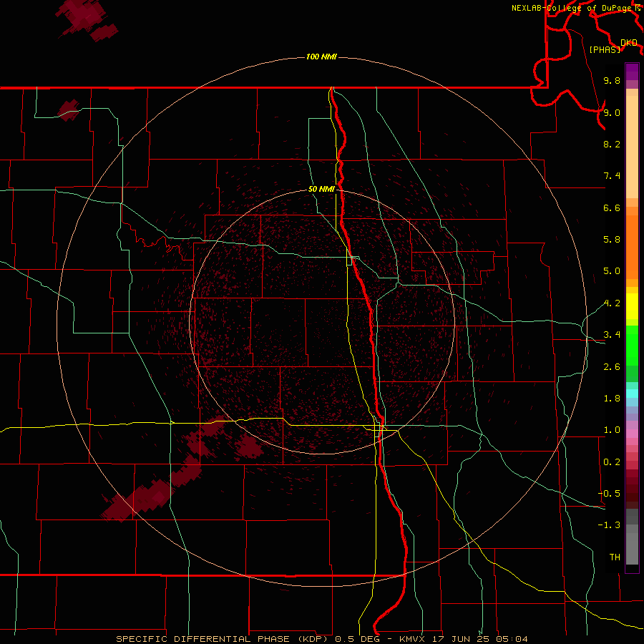Click the 05:04 timestamp in caption
The image size is (644, 644).
512,639
